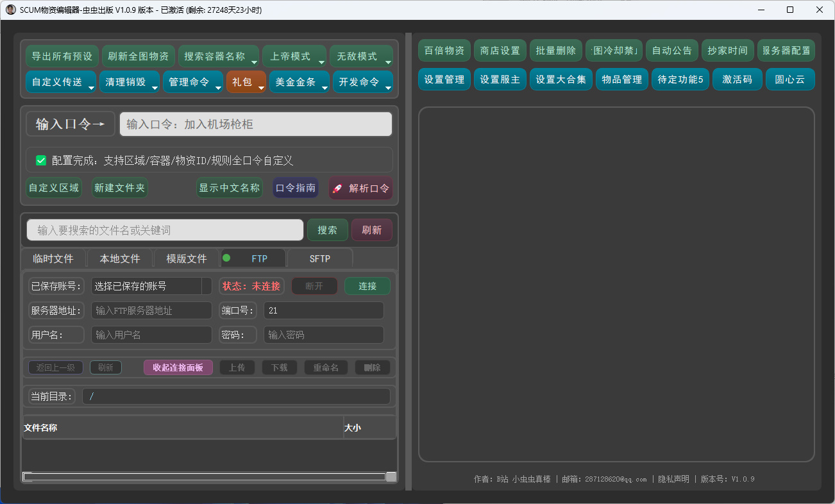This screenshot has height=504, width=835.
Task: Click the 刷新 button beside 搜索
Action: point(372,230)
